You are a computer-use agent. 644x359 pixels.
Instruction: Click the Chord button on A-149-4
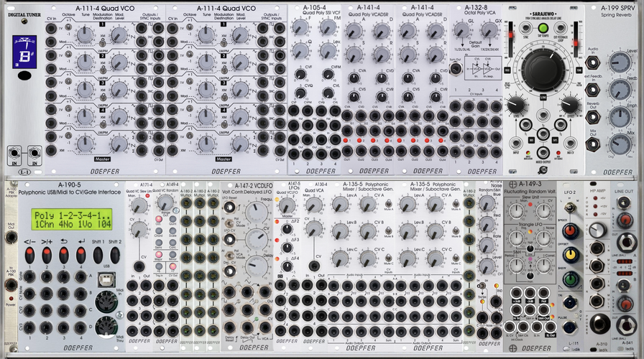point(159,230)
